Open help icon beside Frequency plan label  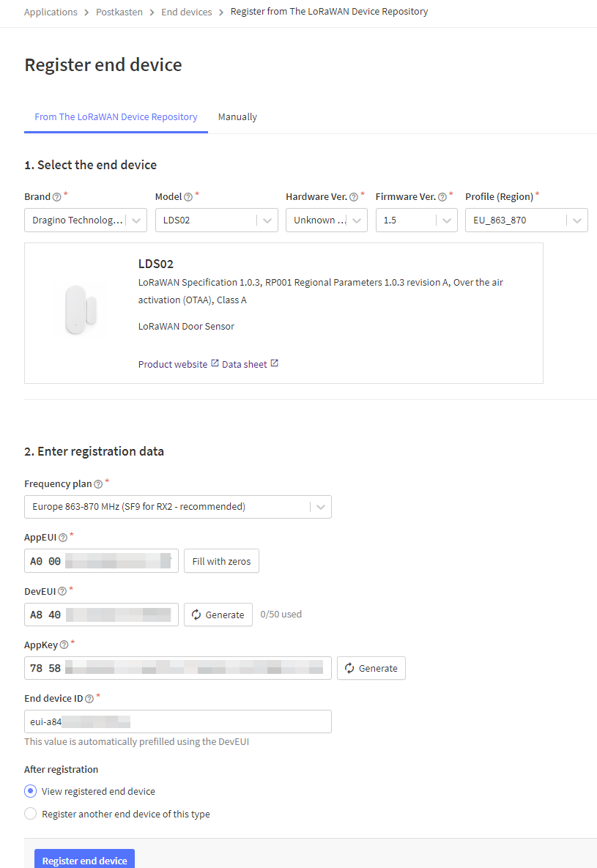pos(98,484)
